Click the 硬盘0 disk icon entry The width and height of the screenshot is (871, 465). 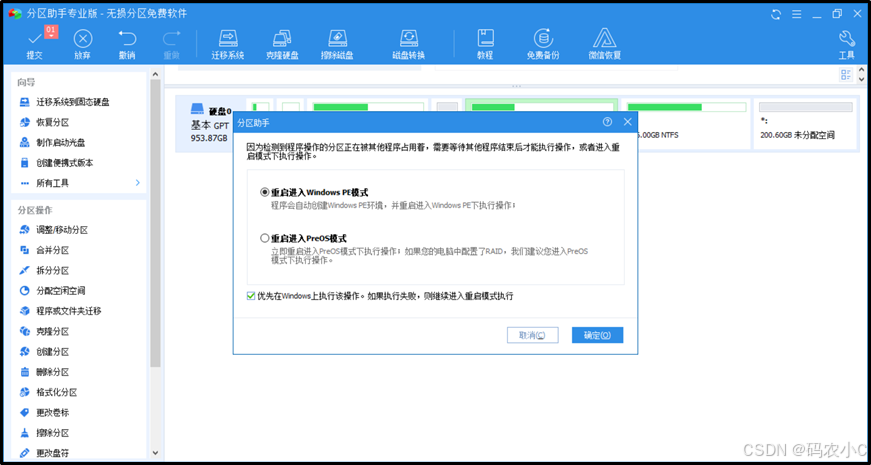(197, 108)
